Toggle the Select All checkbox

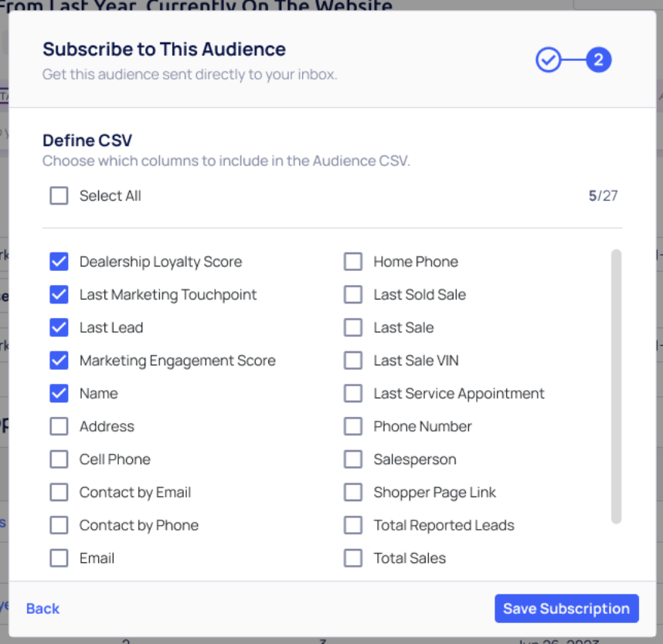tap(59, 196)
